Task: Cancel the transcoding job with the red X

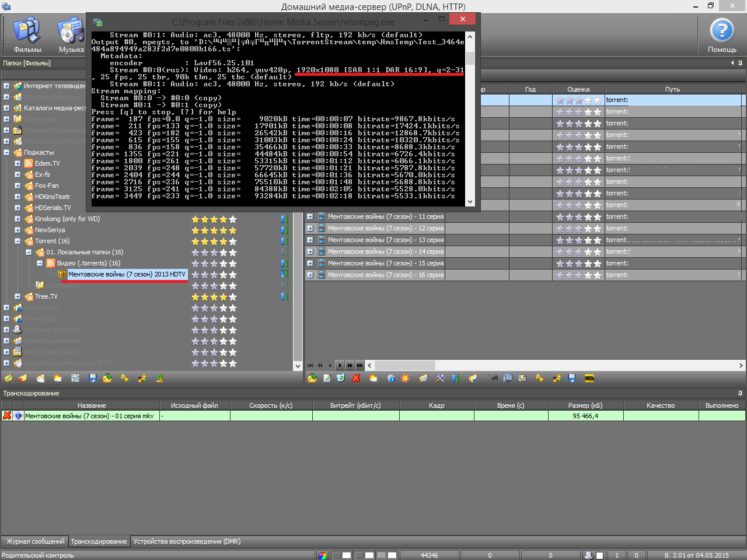Action: [7, 416]
